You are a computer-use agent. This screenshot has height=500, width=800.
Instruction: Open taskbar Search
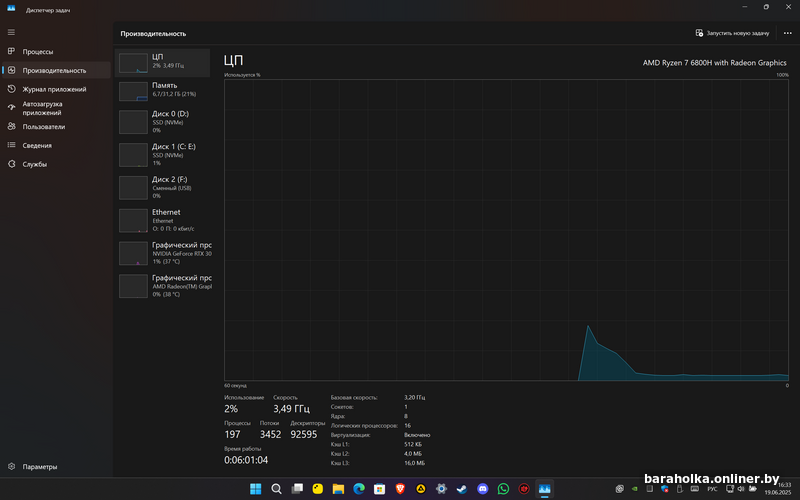pos(276,489)
